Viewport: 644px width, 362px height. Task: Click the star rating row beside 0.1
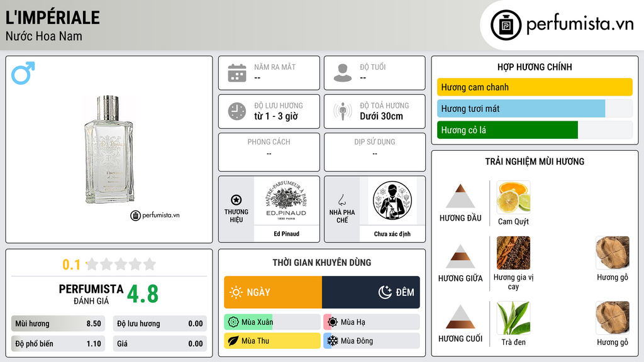click(x=121, y=264)
